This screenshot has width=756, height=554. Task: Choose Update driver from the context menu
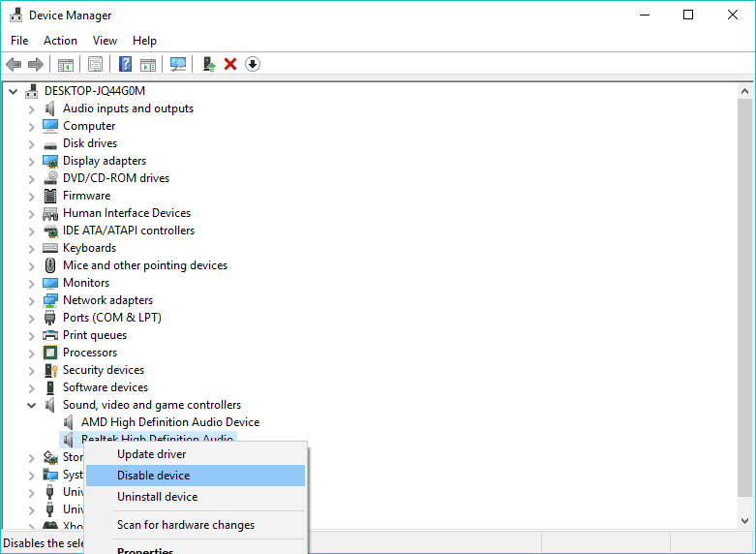[x=196, y=454]
